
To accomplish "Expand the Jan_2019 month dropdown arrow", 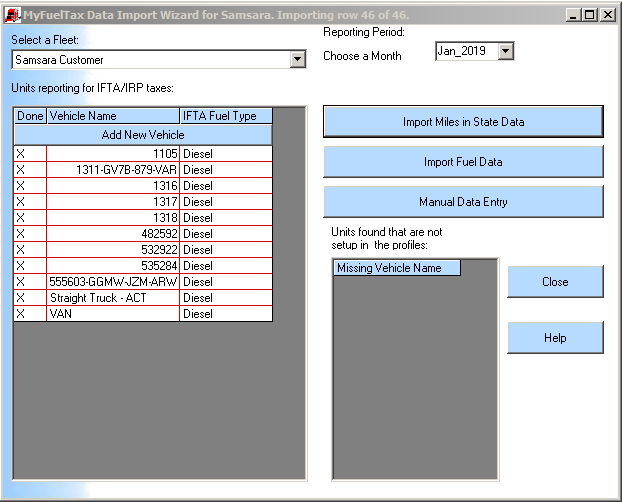I will pos(505,51).
